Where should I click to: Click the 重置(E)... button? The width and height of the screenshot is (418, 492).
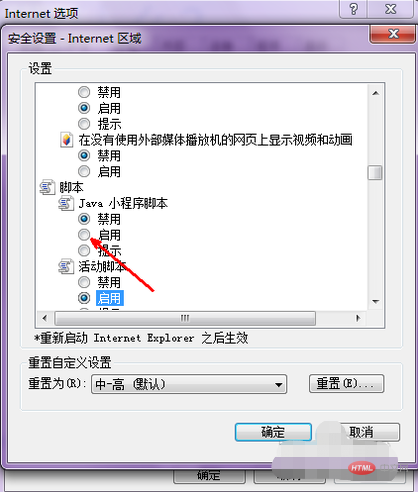click(x=346, y=384)
